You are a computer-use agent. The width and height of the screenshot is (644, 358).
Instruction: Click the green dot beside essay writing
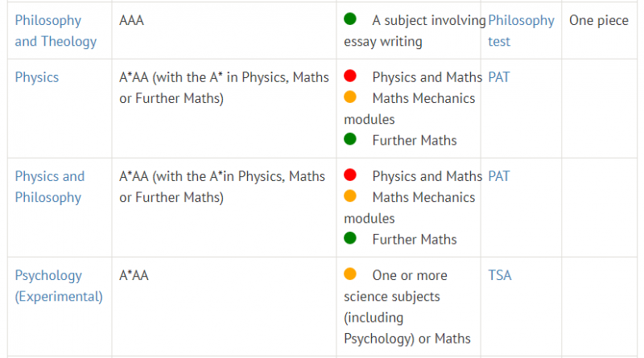pyautogui.click(x=350, y=19)
